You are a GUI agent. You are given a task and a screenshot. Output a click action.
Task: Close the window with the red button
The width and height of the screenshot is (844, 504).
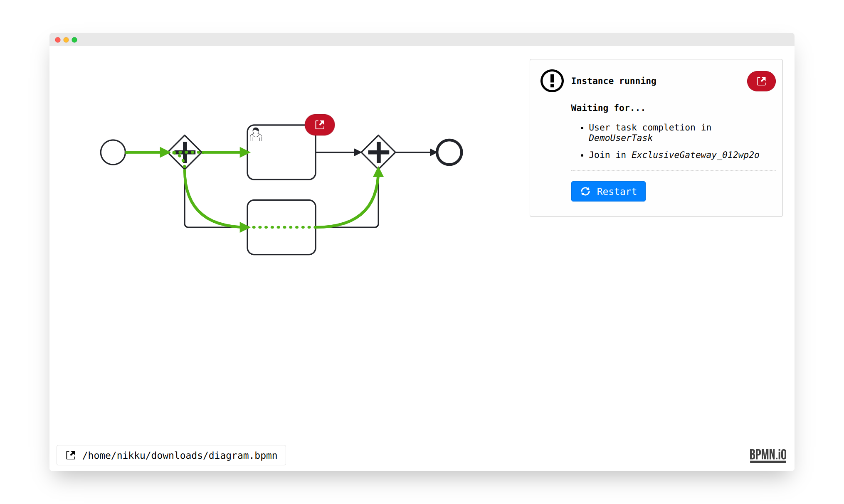[58, 40]
